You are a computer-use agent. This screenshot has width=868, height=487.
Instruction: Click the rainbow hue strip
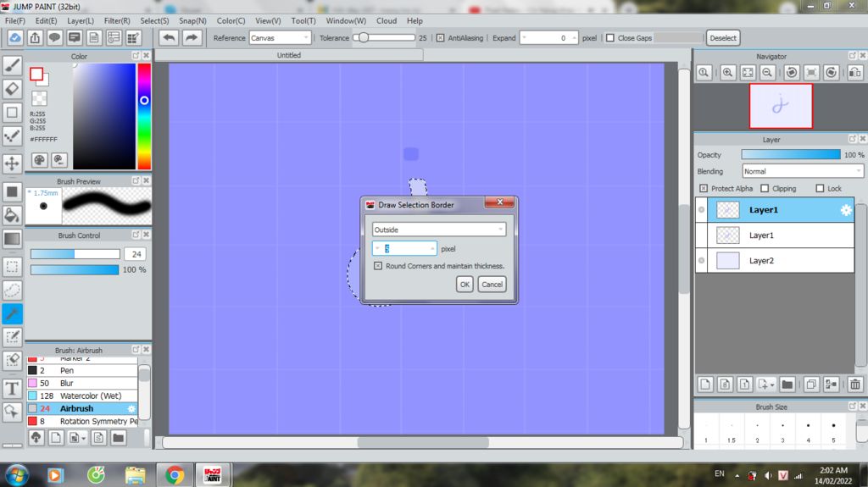pyautogui.click(x=144, y=116)
